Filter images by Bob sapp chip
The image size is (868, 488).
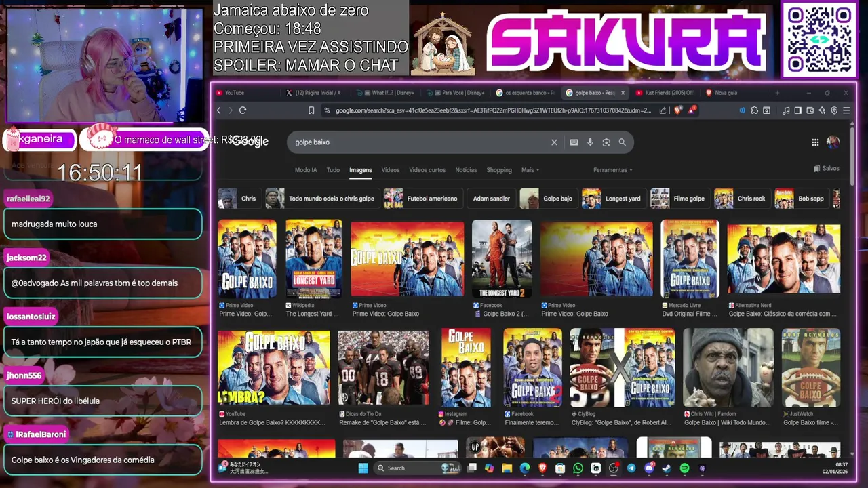point(801,199)
